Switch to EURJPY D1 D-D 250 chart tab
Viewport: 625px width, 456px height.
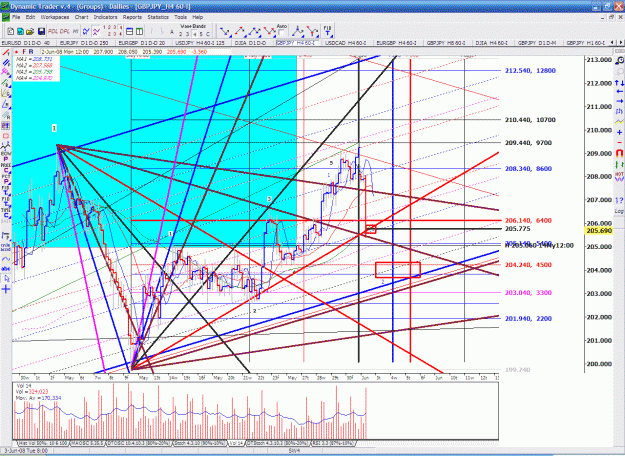click(x=85, y=43)
